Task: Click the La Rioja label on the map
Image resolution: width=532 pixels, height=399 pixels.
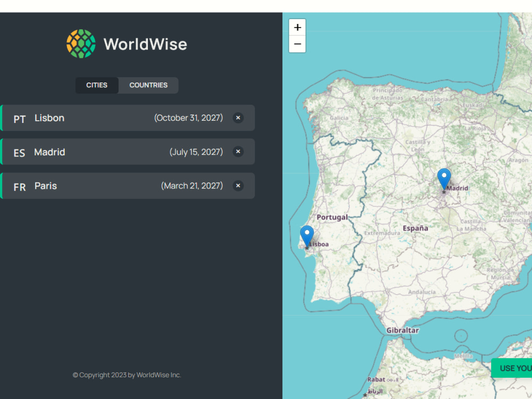Action: coord(475,128)
